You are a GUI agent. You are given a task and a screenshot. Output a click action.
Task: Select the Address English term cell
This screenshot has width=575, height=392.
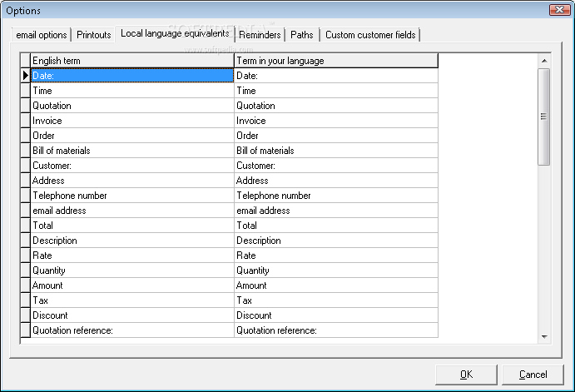[x=132, y=181]
